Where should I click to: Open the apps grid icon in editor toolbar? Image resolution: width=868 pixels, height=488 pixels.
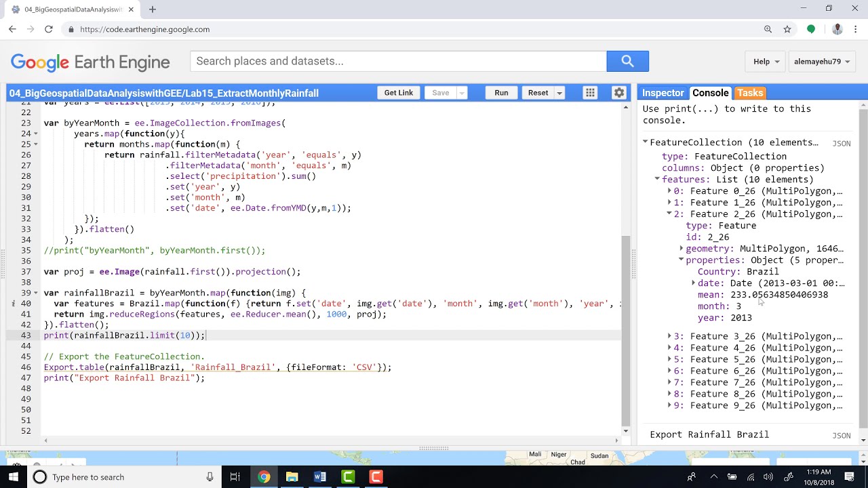(590, 93)
